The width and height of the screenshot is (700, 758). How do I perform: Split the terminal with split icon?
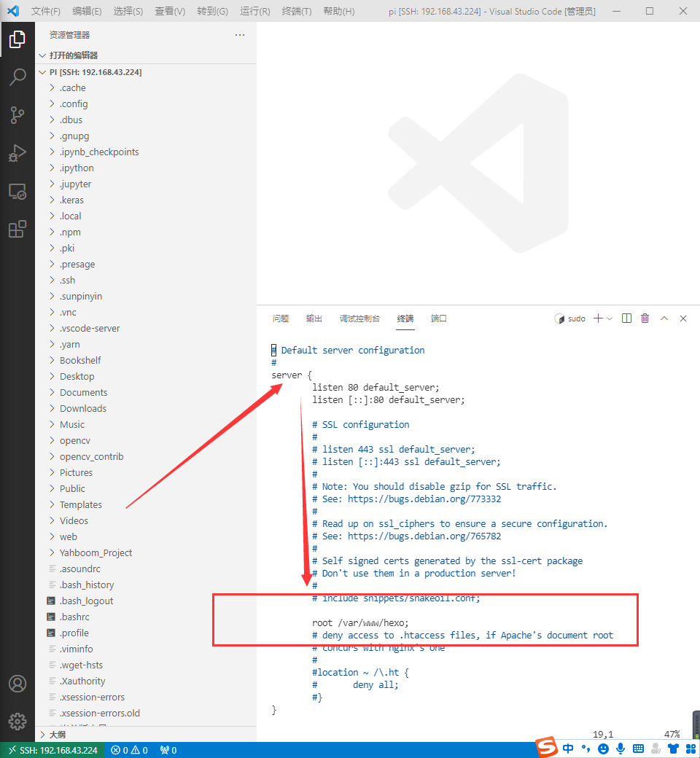point(626,318)
